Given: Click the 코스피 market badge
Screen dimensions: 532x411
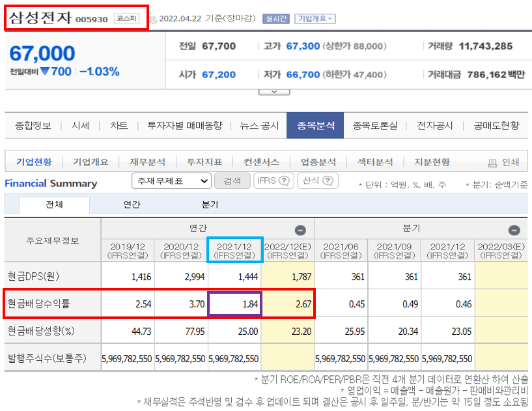Looking at the screenshot, I should [126, 18].
